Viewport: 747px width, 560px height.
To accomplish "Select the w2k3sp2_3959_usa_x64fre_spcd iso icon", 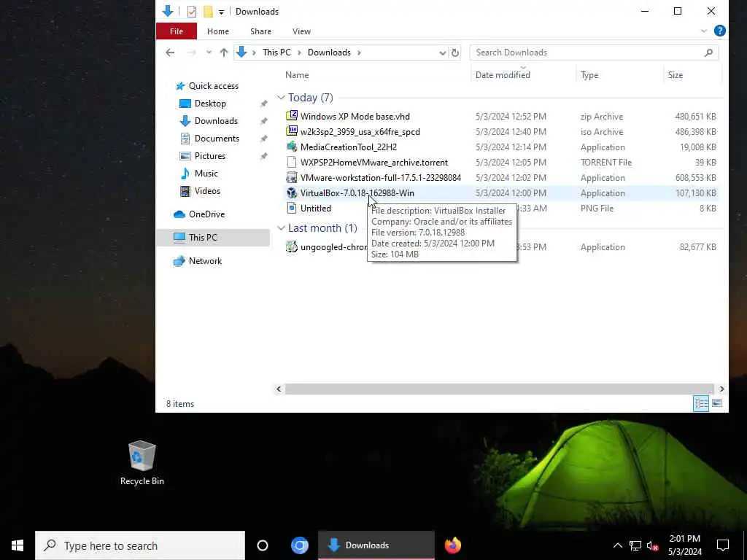I will point(292,131).
